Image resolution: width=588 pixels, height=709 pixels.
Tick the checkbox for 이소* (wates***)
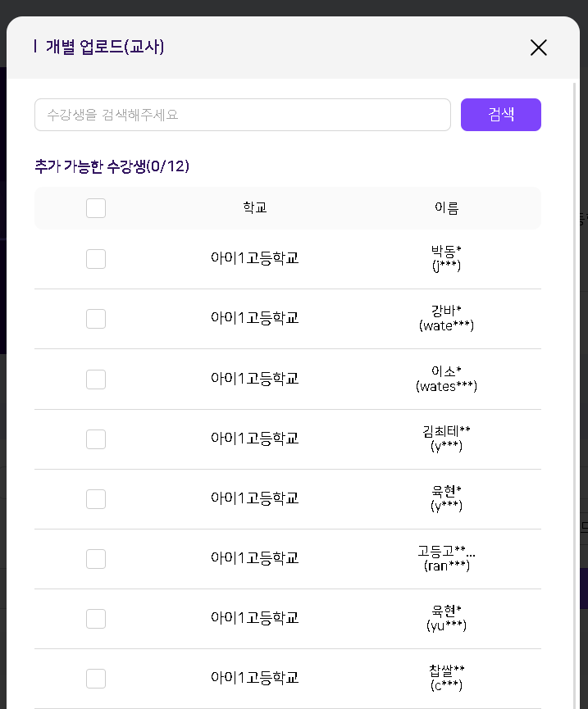(x=96, y=379)
